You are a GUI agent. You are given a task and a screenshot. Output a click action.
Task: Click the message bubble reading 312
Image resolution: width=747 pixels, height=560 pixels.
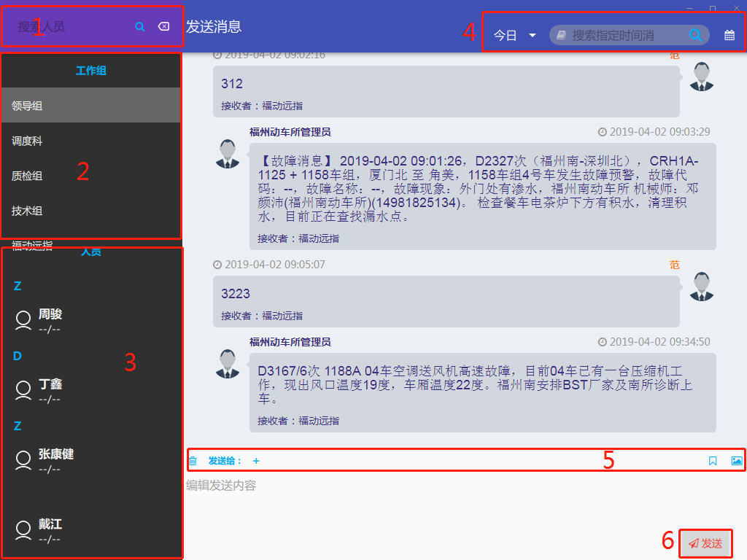446,91
